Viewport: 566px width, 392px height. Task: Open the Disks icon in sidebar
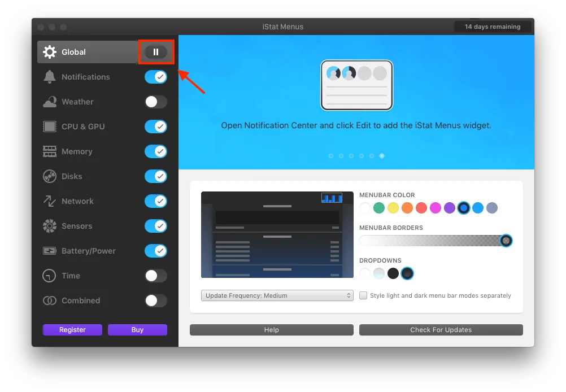(x=50, y=176)
